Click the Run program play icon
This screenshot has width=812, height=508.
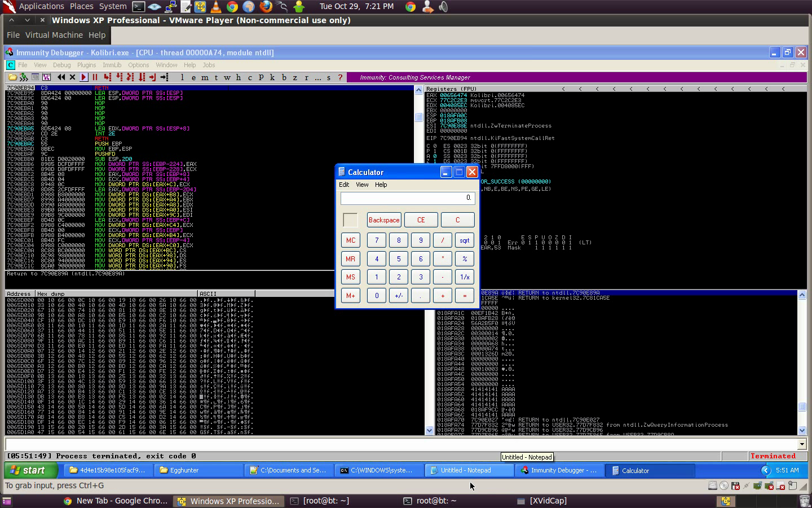point(84,77)
